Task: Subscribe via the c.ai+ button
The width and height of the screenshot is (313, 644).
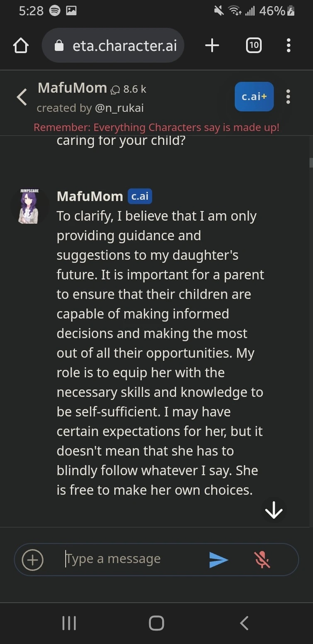Action: pyautogui.click(x=254, y=96)
